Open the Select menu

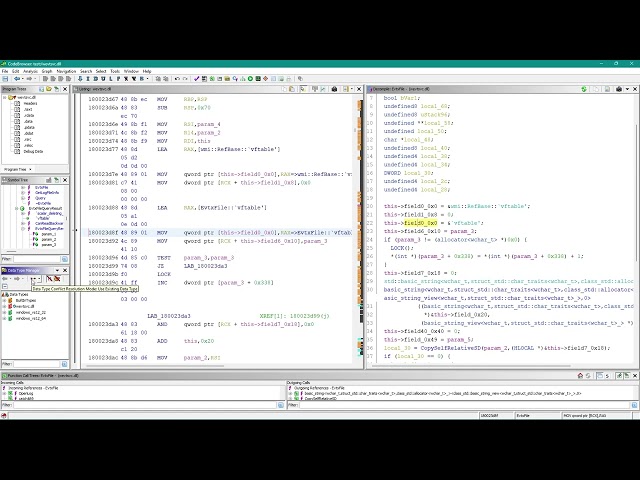coord(101,71)
